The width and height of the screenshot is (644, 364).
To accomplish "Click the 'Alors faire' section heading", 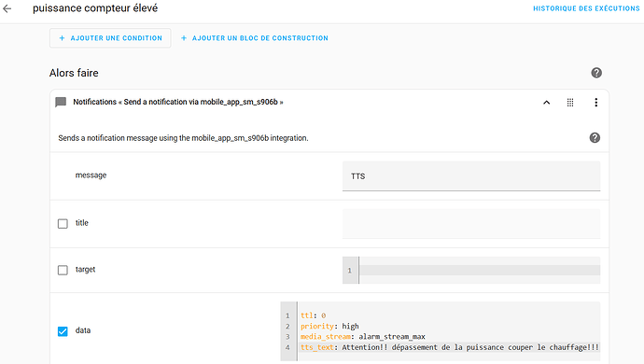I will 74,73.
